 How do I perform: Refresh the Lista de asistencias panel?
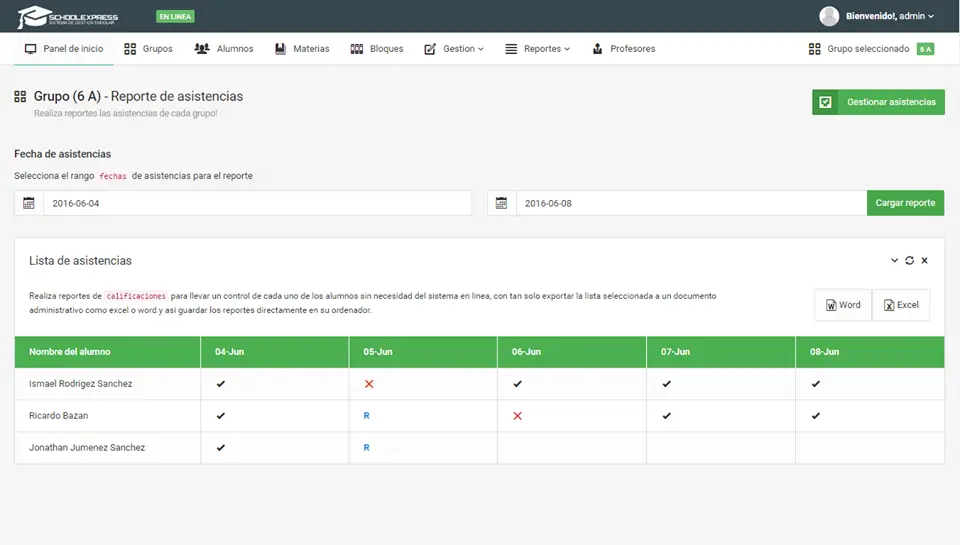[x=910, y=260]
